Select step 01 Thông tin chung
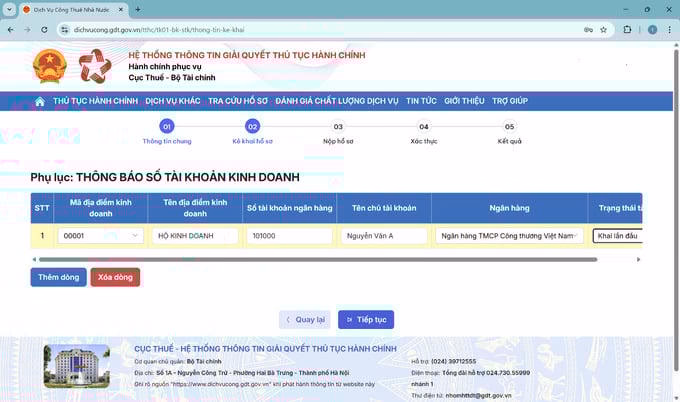 point(167,127)
